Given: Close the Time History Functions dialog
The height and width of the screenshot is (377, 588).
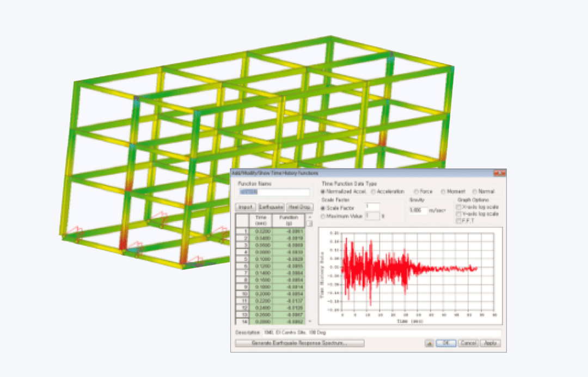Looking at the screenshot, I should (499, 173).
